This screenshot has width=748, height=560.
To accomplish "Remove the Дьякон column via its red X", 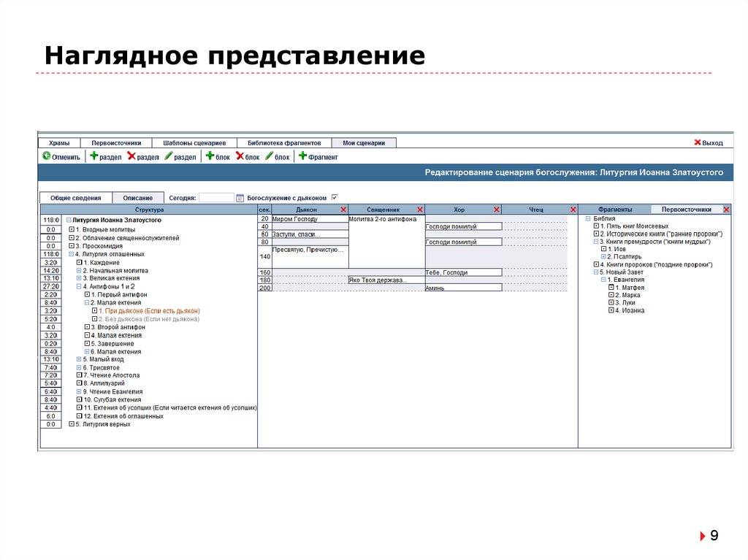I will (343, 210).
